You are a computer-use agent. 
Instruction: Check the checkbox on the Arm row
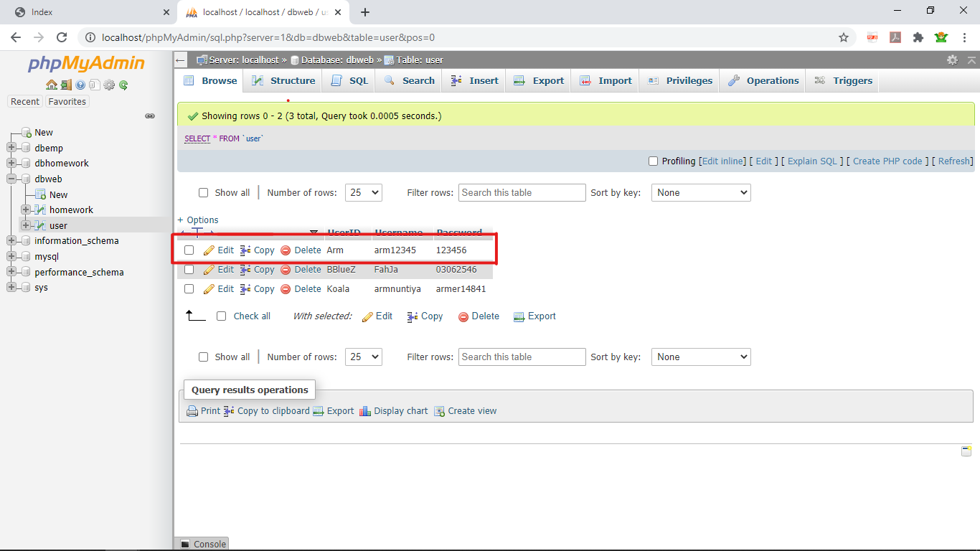(x=189, y=250)
